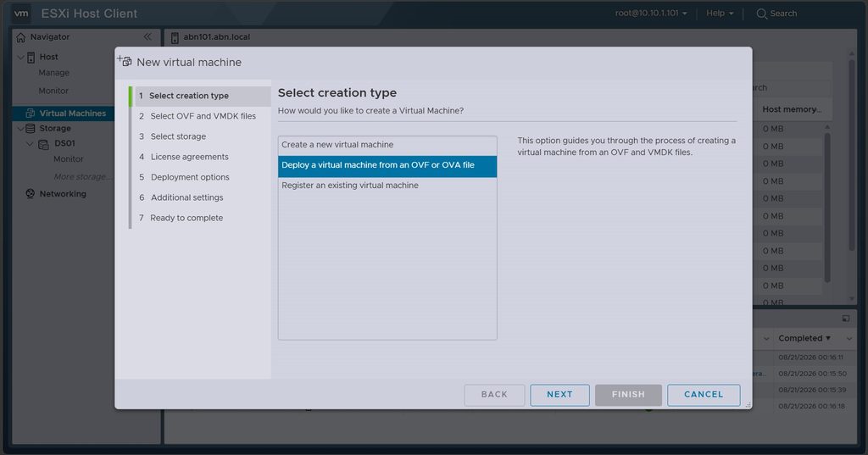The image size is (868, 455).
Task: Click the Networking globe icon
Action: (31, 194)
